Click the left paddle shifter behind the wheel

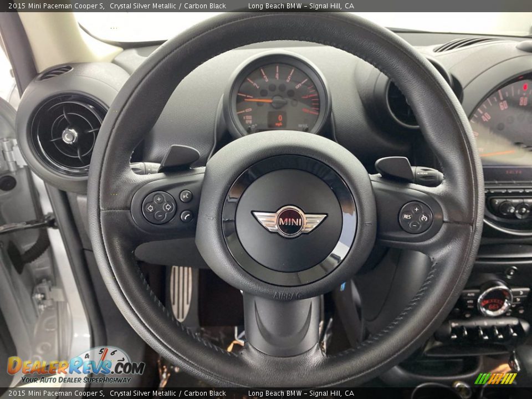[x=179, y=158]
